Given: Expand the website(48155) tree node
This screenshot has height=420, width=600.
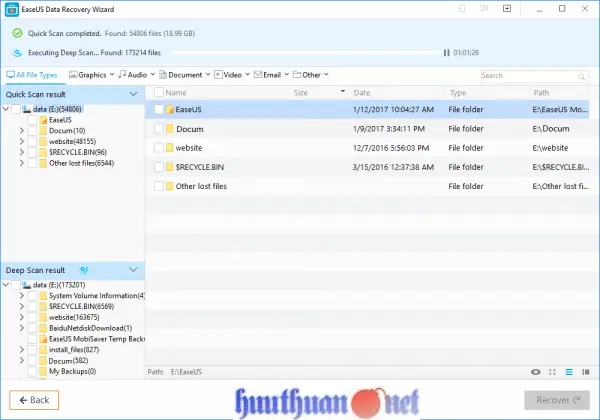Looking at the screenshot, I should (21, 142).
